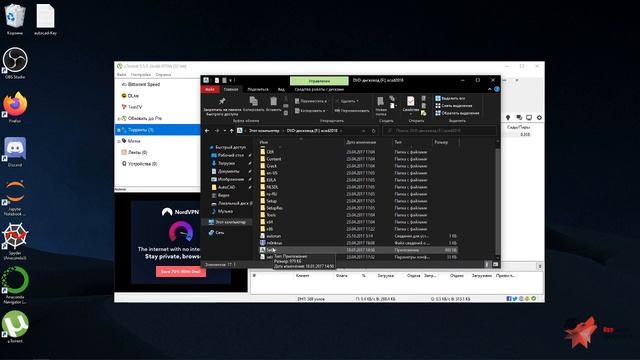Click the Explorer vertical scrollbar

498,200
